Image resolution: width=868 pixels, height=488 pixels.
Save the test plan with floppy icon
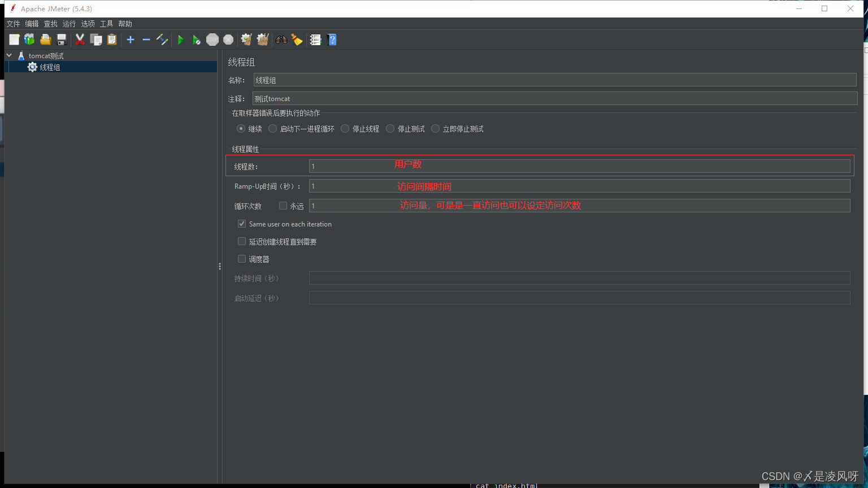click(x=62, y=40)
